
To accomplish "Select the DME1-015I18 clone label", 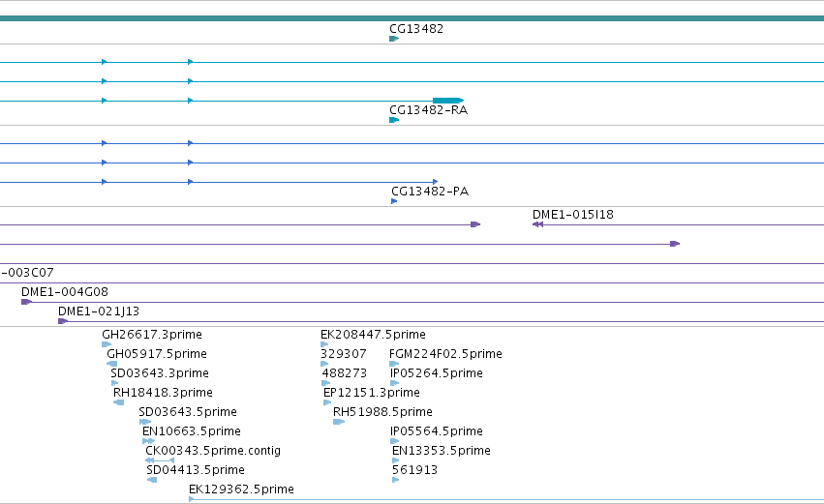I will tap(573, 215).
